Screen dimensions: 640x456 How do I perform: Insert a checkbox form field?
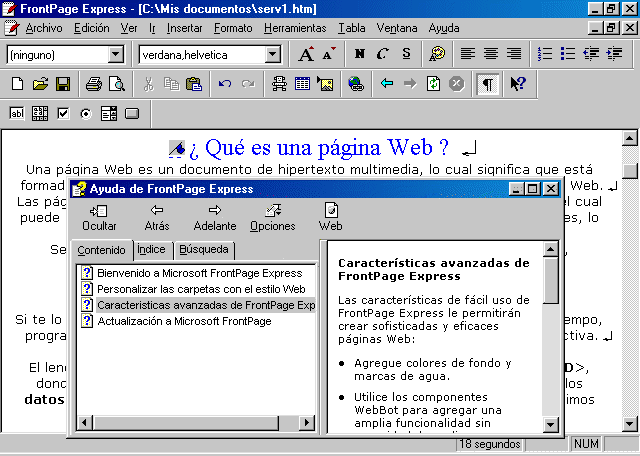coord(63,113)
